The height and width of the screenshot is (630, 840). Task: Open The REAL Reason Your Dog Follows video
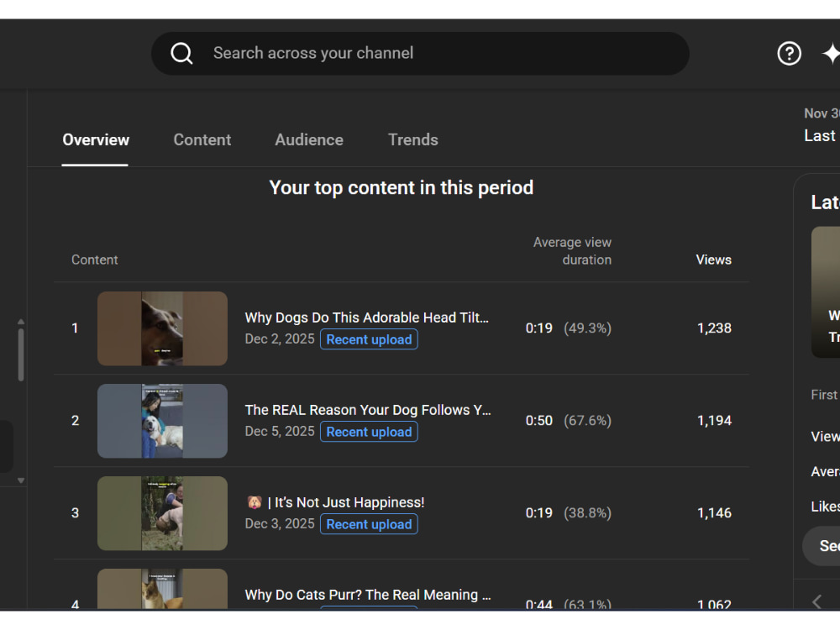click(368, 410)
